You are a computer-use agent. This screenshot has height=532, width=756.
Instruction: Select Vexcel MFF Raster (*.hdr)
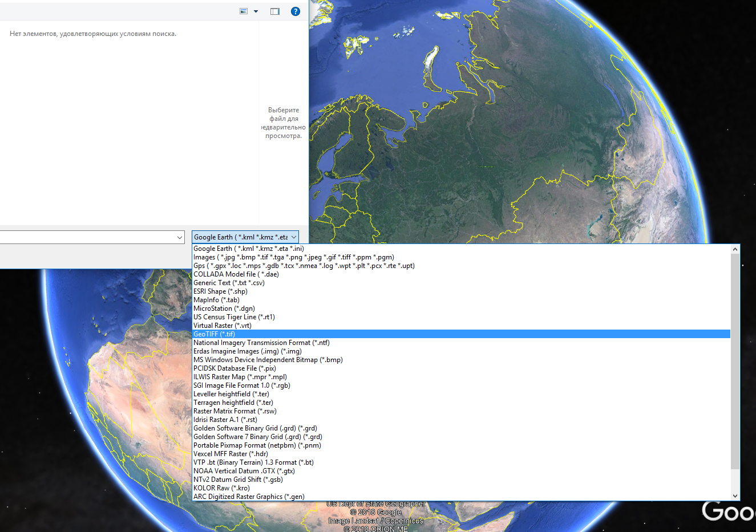[x=461, y=454]
